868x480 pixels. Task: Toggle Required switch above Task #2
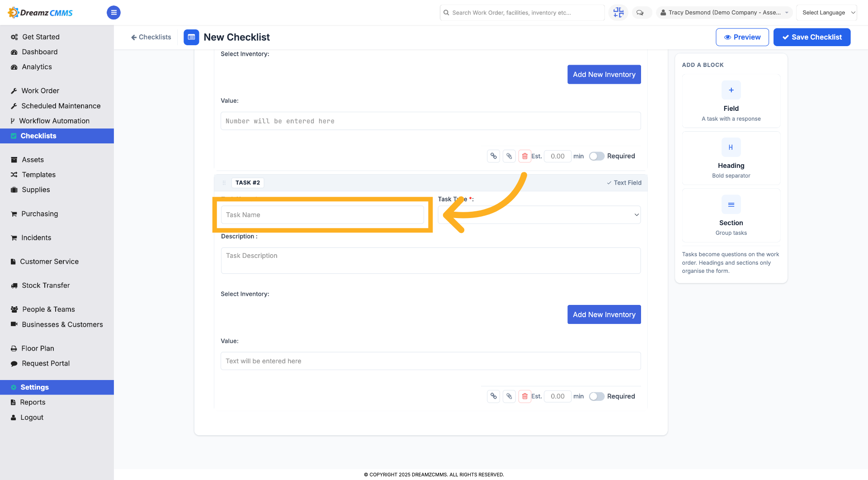coord(596,156)
